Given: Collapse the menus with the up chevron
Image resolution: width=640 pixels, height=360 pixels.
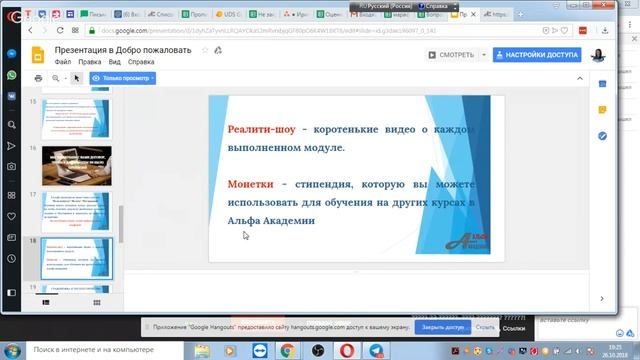Looking at the screenshot, I should tap(580, 78).
